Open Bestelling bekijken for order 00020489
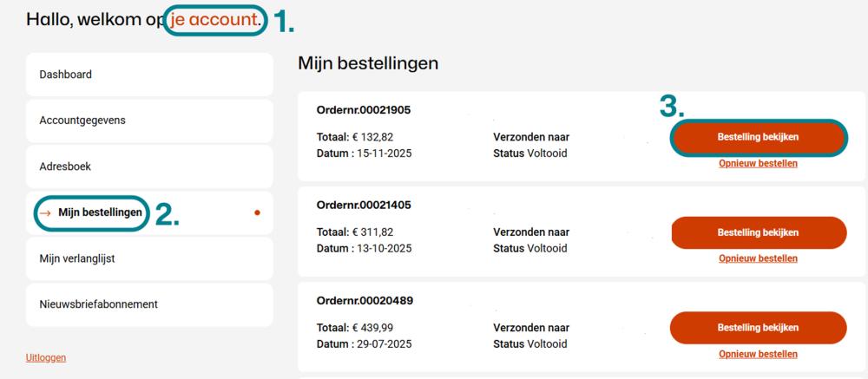 pos(758,328)
